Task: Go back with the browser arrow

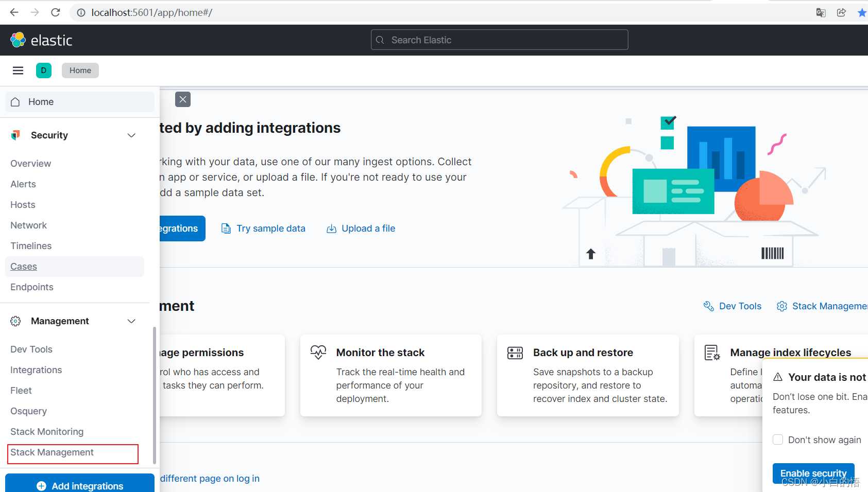Action: 14,12
